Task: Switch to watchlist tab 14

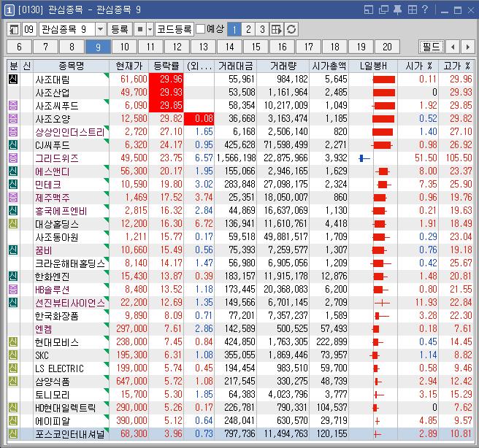Action: pyautogui.click(x=229, y=47)
